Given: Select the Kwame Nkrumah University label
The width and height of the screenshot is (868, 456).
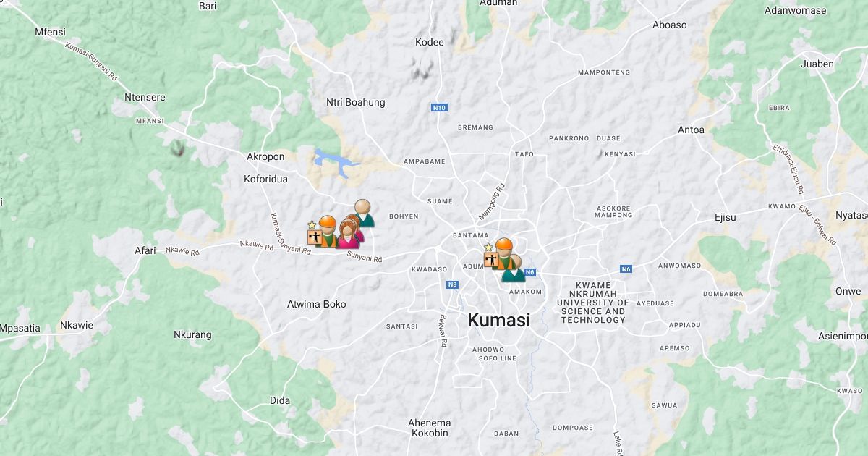Looking at the screenshot, I should tap(592, 303).
